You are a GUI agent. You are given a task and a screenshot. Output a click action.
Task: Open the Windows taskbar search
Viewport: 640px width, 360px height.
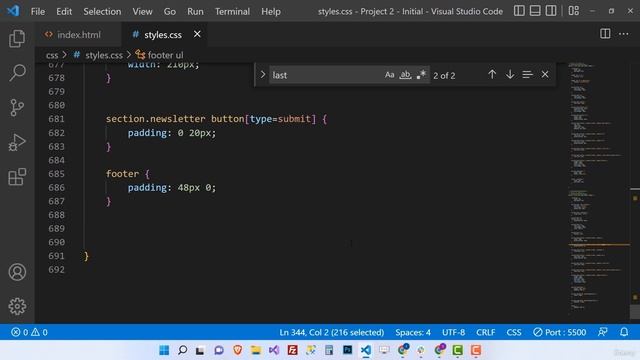pos(182,350)
